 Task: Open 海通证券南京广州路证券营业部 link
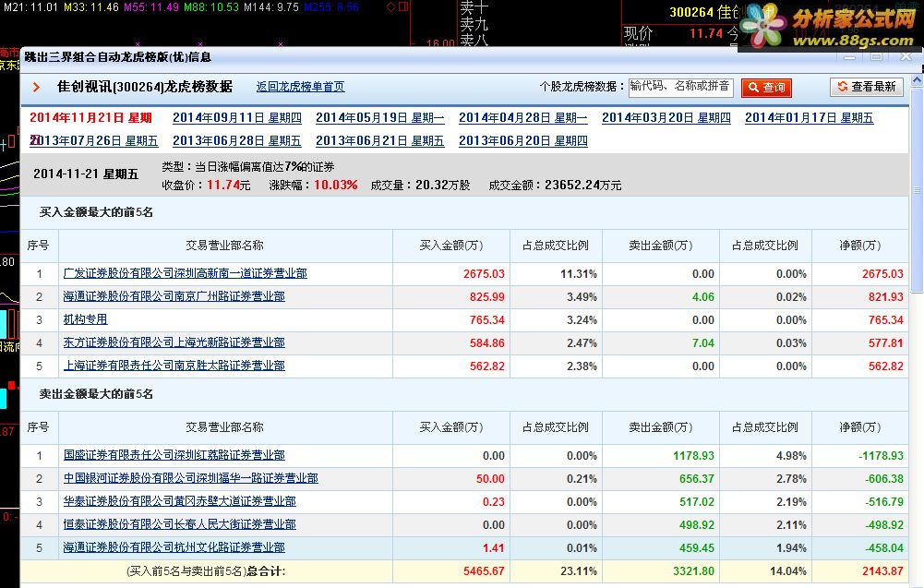point(174,296)
